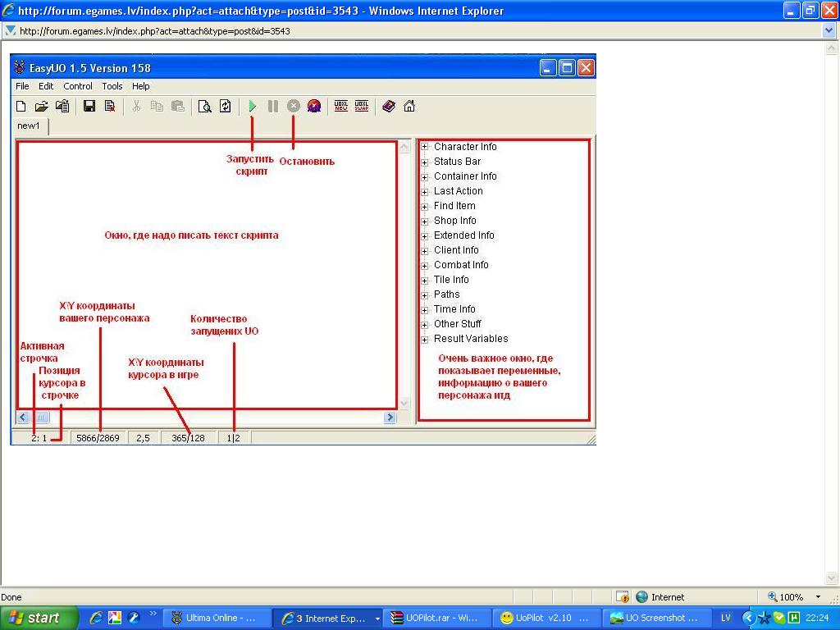Viewport: 840px width, 630px height.
Task: Expand the Container Info node
Action: (424, 177)
